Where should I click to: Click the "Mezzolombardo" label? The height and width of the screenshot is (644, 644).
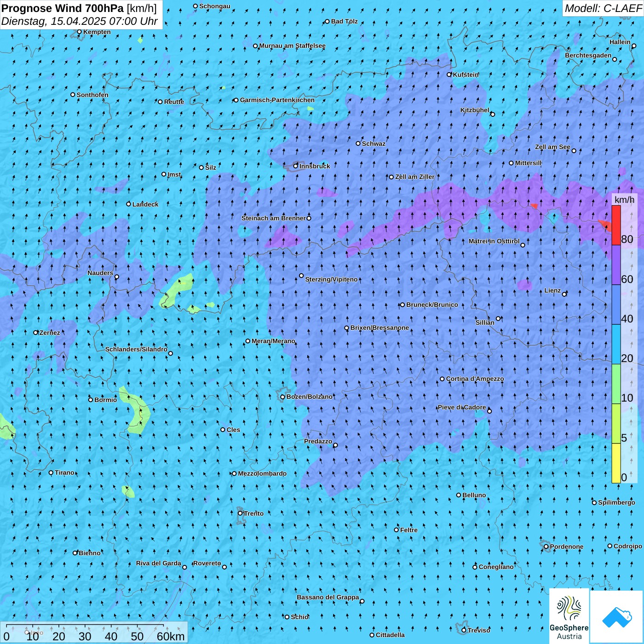point(262,473)
